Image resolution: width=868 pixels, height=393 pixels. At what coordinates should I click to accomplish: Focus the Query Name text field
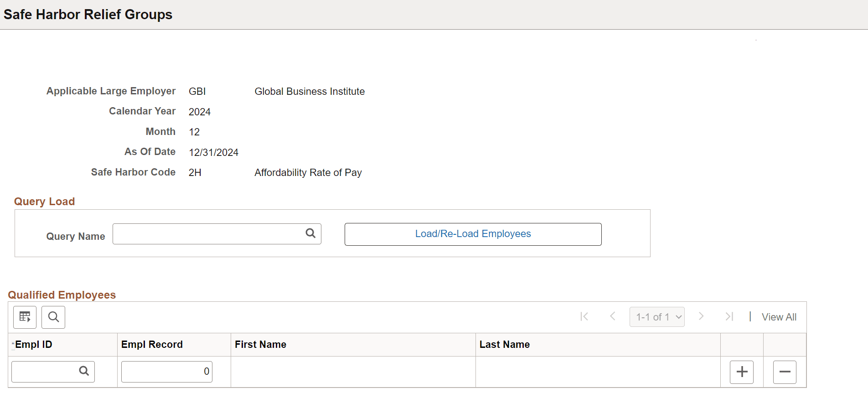pos(208,234)
